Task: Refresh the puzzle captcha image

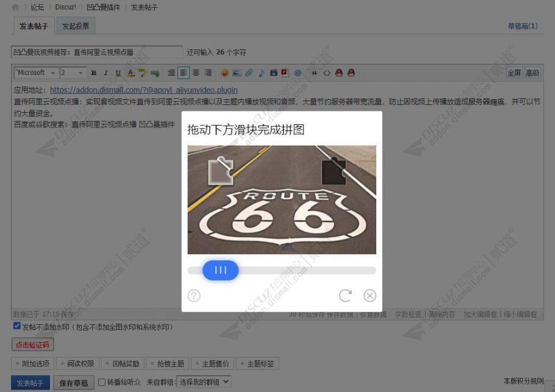Action: coord(345,296)
